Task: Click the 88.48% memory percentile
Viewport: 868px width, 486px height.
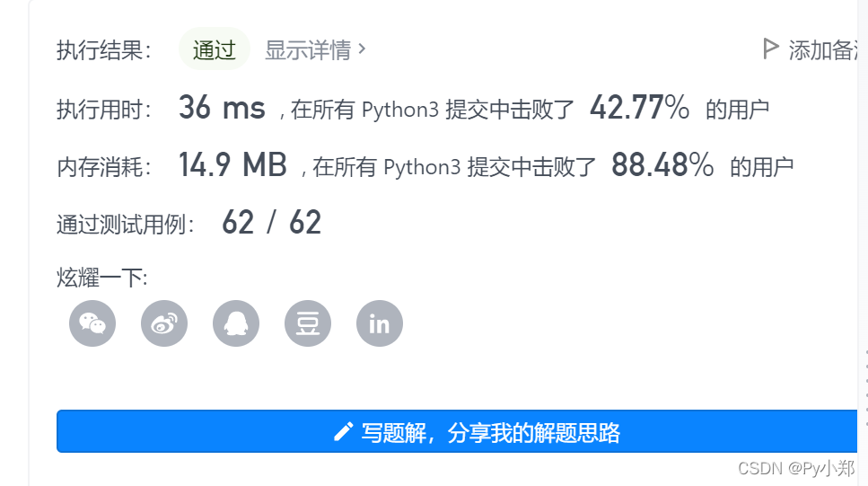Action: 662,165
